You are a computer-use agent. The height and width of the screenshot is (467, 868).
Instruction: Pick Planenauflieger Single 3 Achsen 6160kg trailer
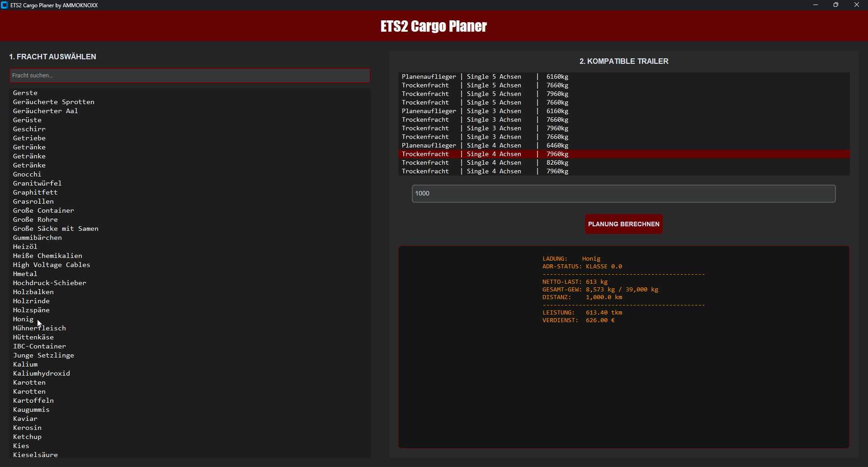485,111
